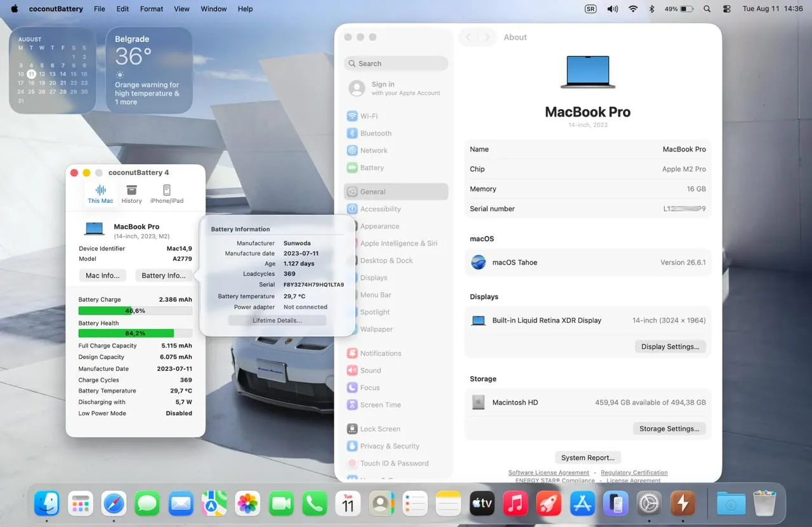Open the Software License Agreement link

pyautogui.click(x=549, y=472)
